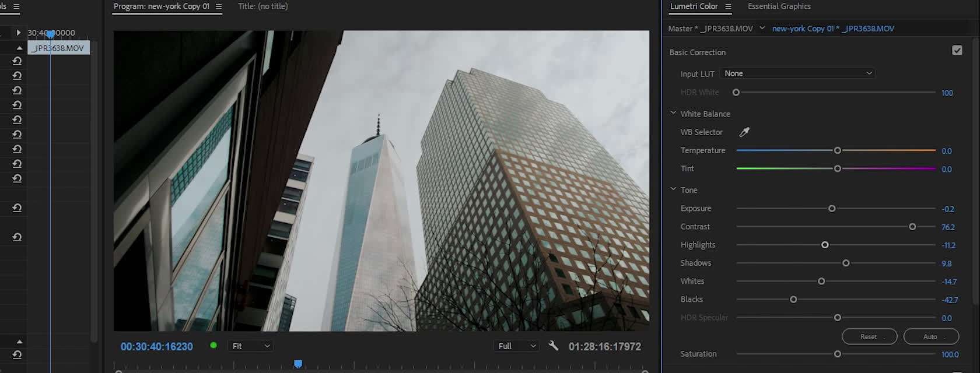Image resolution: width=980 pixels, height=373 pixels.
Task: Click the green status dot beside the timecode
Action: (x=213, y=346)
